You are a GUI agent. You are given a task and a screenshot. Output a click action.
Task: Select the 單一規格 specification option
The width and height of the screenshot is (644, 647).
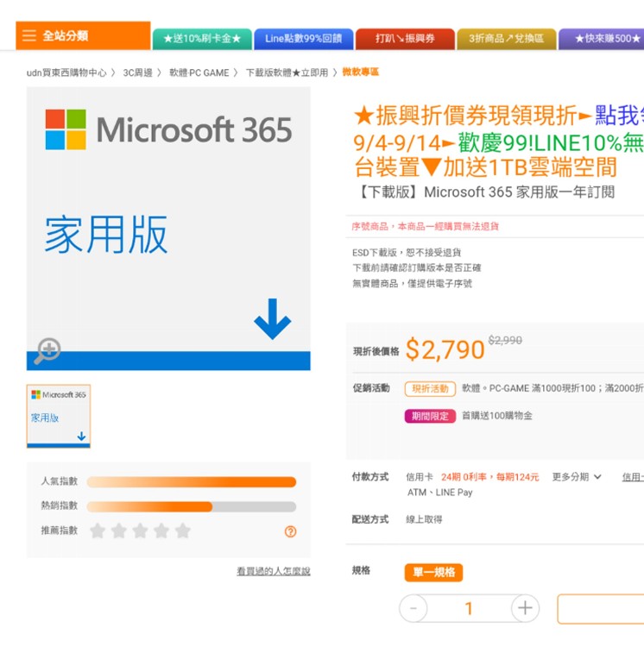pyautogui.click(x=433, y=572)
